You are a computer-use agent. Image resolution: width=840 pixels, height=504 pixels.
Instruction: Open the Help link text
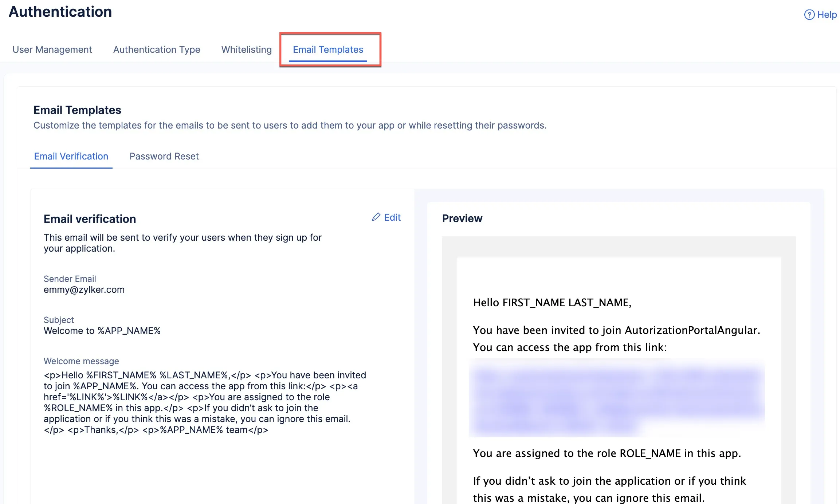(827, 15)
